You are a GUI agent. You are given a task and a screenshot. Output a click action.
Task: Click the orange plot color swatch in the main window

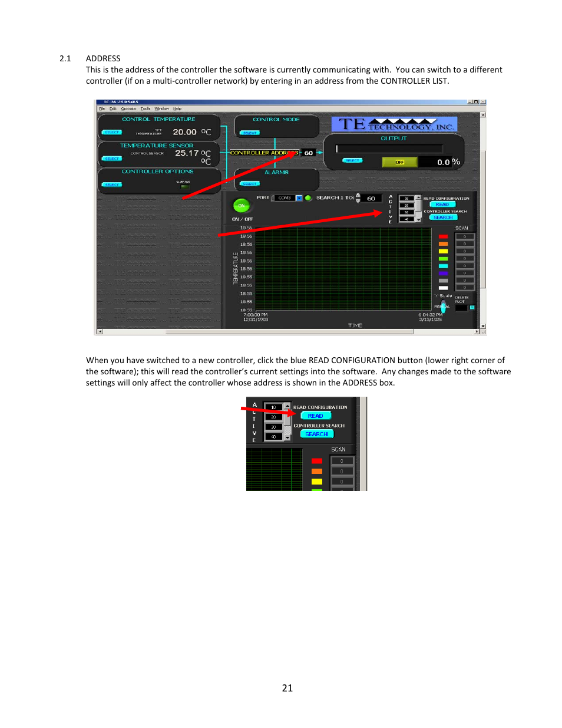(443, 244)
